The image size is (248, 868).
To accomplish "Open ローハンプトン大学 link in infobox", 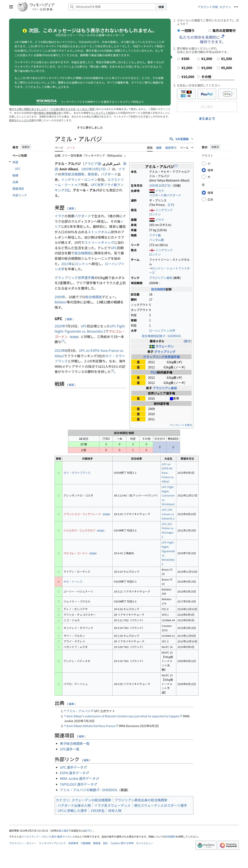I will (x=162, y=331).
